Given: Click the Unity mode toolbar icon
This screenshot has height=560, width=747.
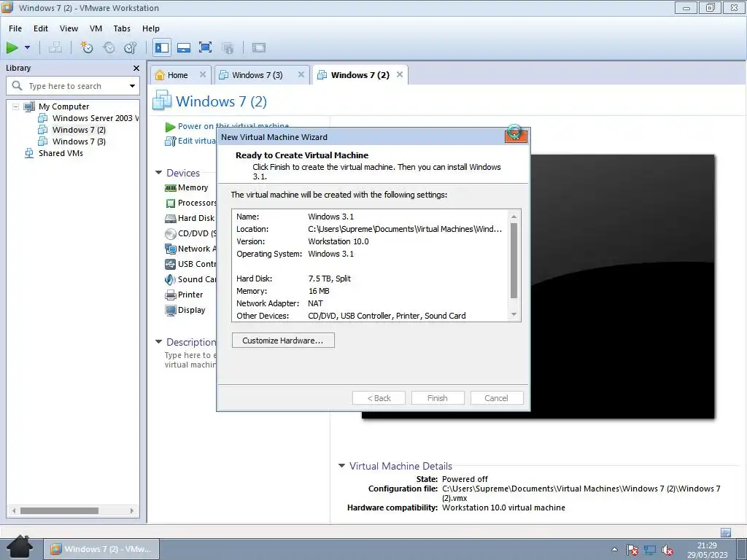Looking at the screenshot, I should pos(228,47).
